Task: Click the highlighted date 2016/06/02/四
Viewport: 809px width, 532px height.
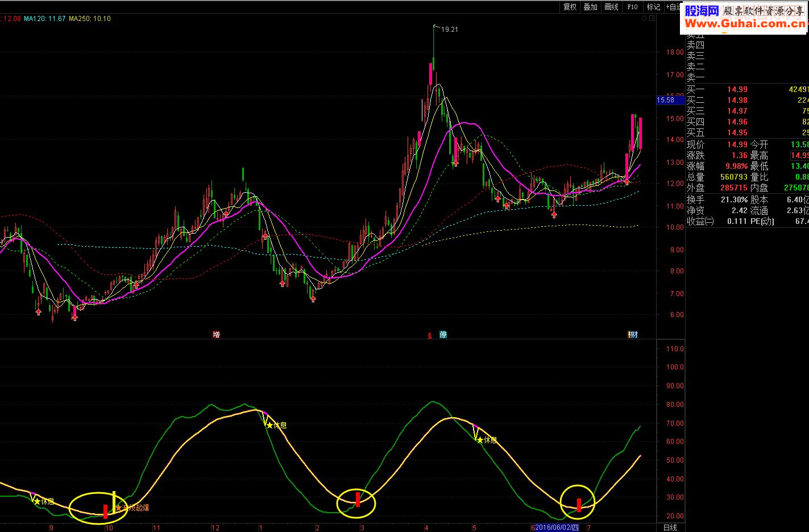Action: 557,527
